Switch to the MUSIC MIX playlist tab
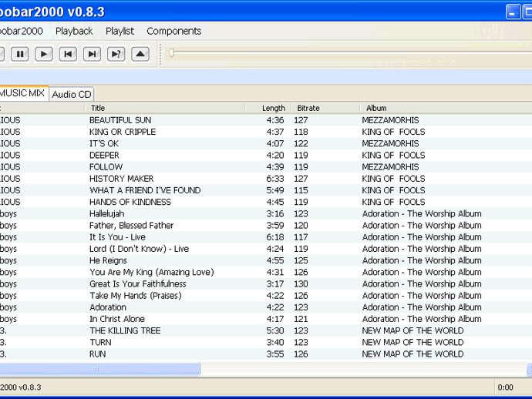Screen dimensions: 532x399 point(22,93)
